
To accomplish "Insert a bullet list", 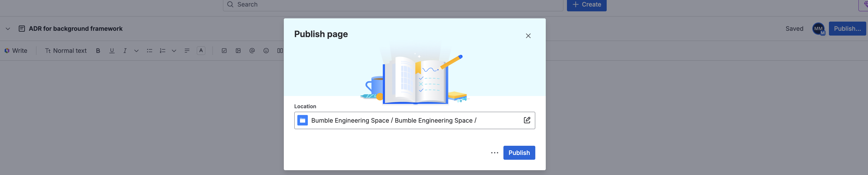I will 149,51.
